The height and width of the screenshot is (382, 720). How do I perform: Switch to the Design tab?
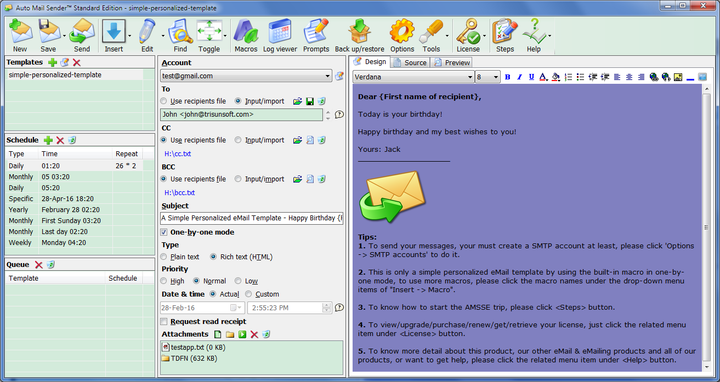[370, 62]
